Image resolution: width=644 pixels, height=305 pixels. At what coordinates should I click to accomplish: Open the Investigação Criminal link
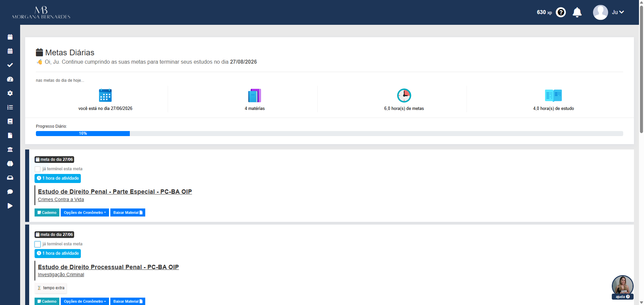point(61,274)
